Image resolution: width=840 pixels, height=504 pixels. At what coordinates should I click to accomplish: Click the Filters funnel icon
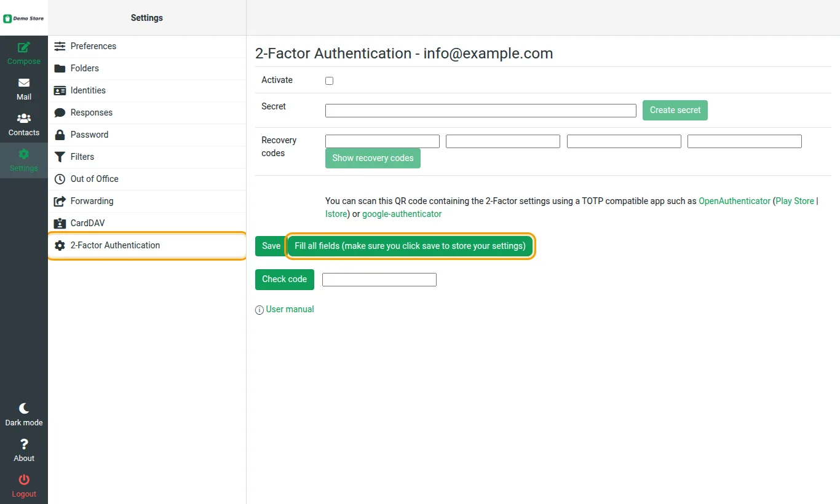pyautogui.click(x=60, y=157)
